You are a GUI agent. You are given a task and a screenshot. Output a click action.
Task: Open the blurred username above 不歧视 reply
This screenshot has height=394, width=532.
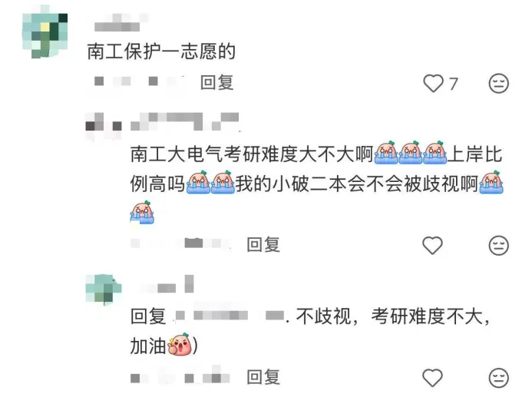tap(167, 285)
